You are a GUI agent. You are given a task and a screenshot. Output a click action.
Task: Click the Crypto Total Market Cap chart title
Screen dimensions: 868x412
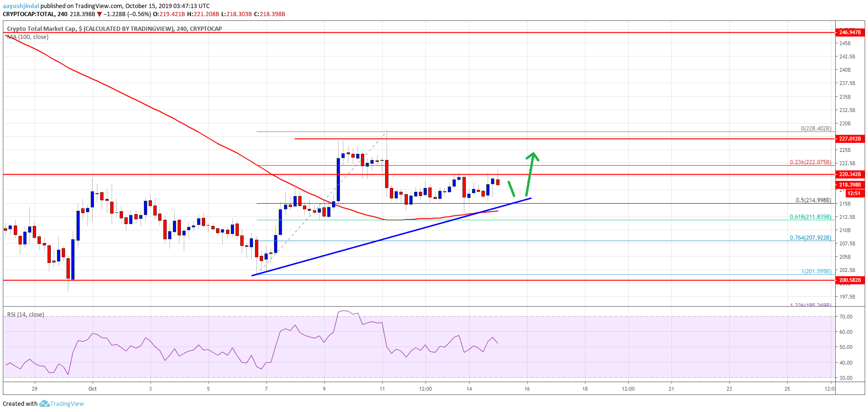point(114,29)
